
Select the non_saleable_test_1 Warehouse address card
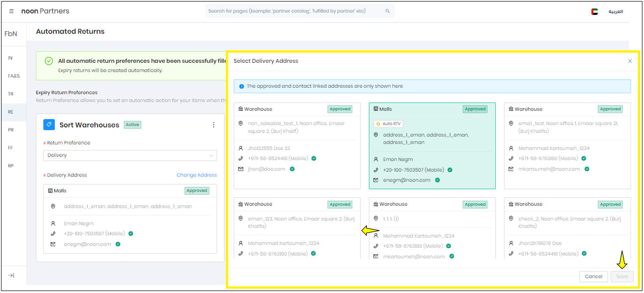point(297,146)
